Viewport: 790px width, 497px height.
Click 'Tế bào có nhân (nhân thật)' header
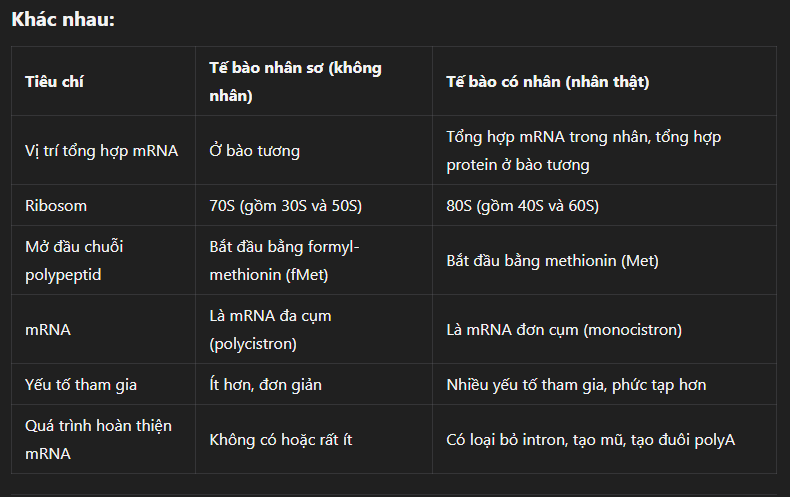tap(548, 82)
